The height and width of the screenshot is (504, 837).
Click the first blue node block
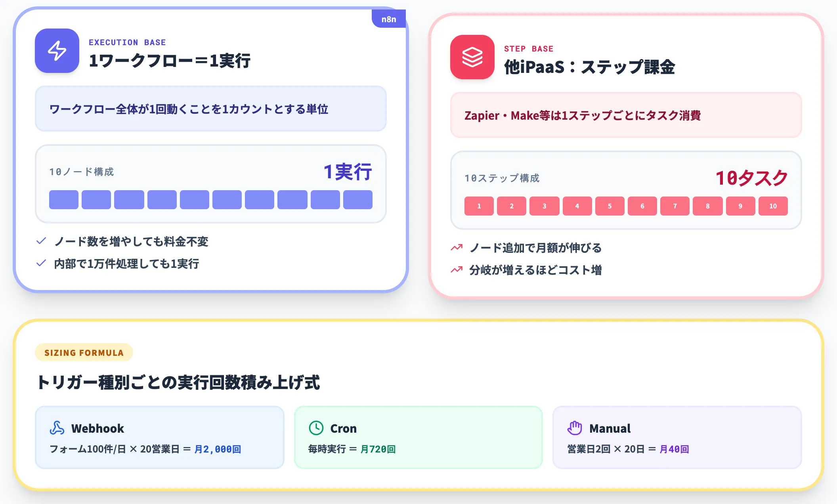click(x=64, y=200)
